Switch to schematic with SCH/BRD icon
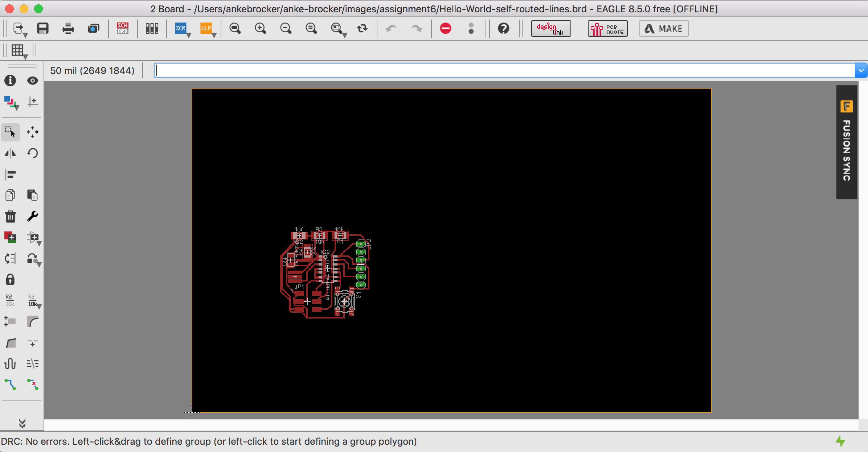Viewport: 868px width, 452px height. [123, 28]
